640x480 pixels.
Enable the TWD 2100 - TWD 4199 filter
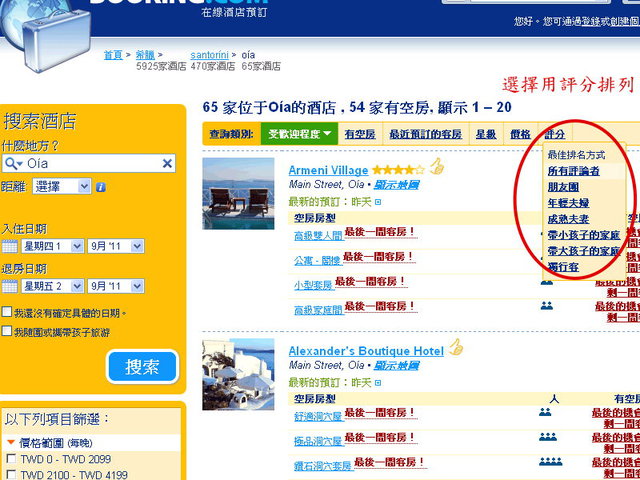click(9, 474)
